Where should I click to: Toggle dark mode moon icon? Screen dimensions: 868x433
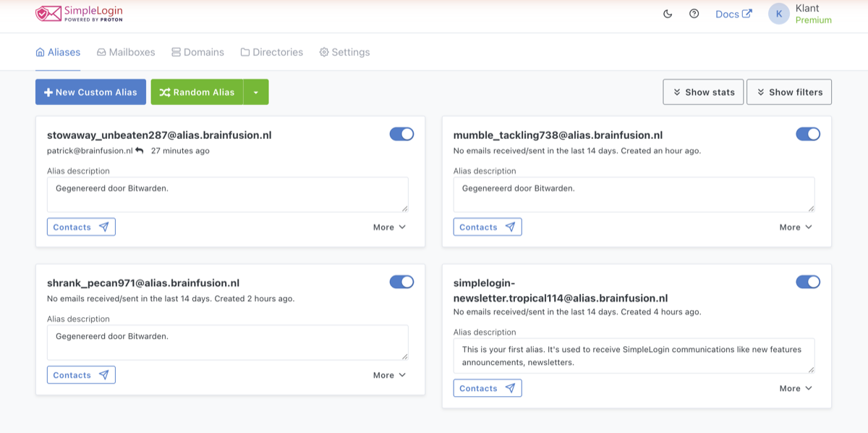[668, 14]
